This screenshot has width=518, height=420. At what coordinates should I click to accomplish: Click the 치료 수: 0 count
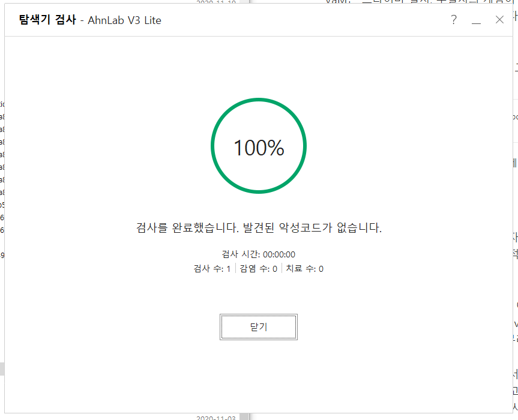coord(304,268)
